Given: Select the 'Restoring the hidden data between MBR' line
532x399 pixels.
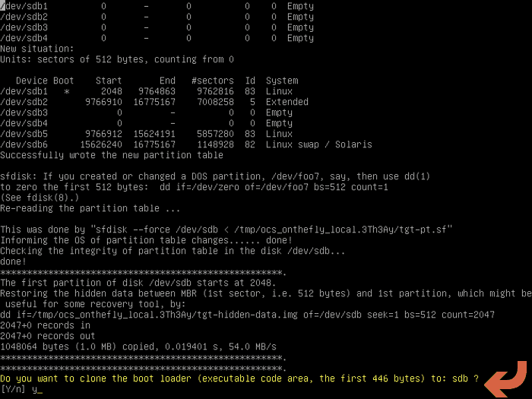Looking at the screenshot, I should click(266, 293).
